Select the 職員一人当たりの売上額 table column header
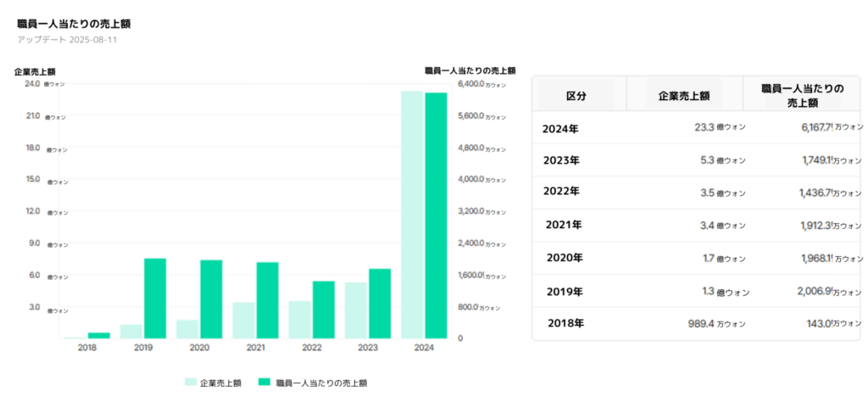Screen dimensions: 868x397 [802, 95]
